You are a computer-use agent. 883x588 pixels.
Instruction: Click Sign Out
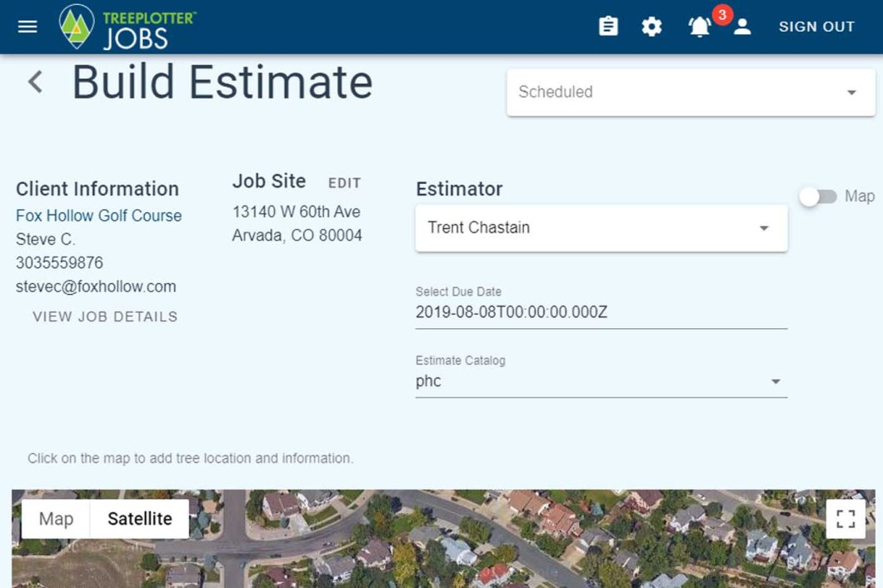point(816,27)
